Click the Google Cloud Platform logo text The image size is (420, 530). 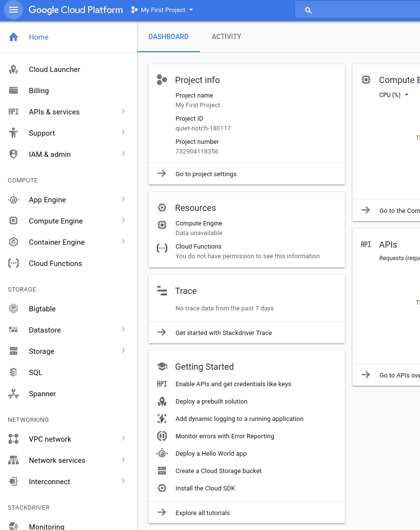[x=76, y=10]
